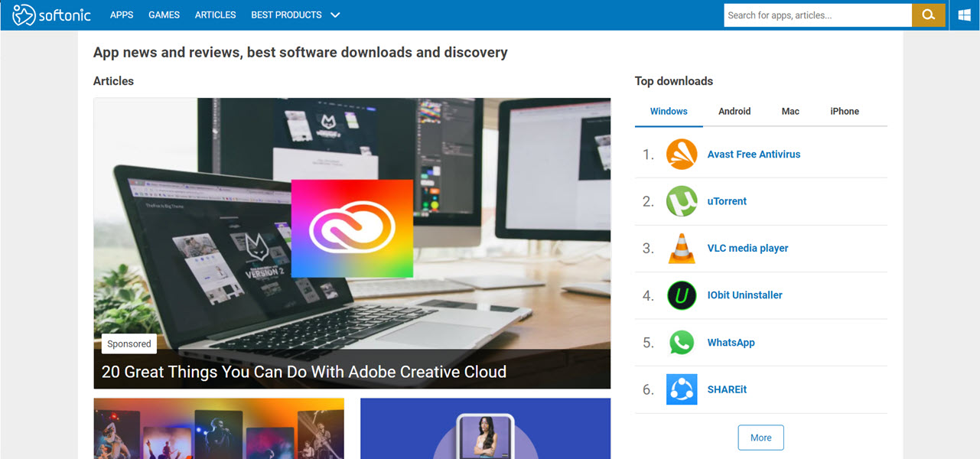Screen dimensions: 980x459
Task: Open the SHAREit download link
Action: point(727,389)
